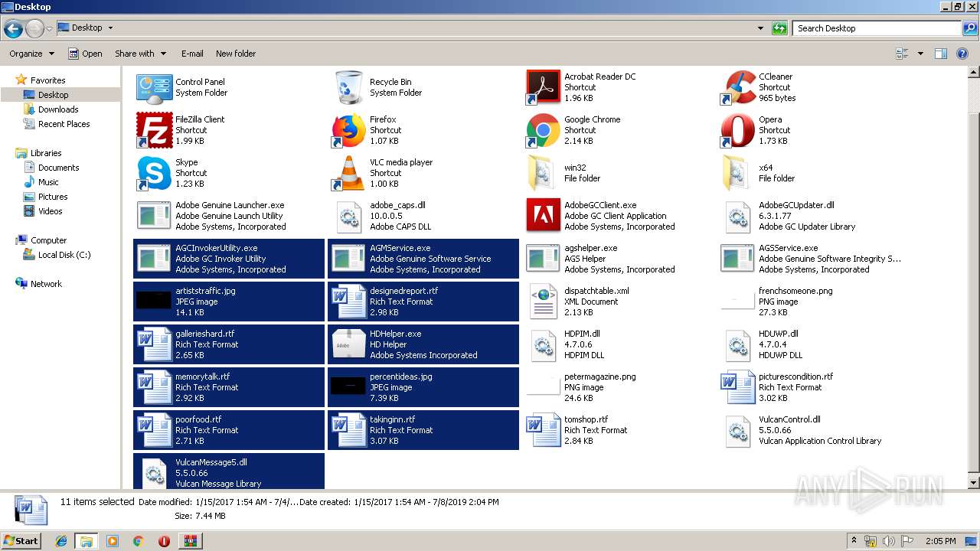Select the frenchsomeone.png file name
Image resolution: width=980 pixels, height=551 pixels.
coord(795,291)
